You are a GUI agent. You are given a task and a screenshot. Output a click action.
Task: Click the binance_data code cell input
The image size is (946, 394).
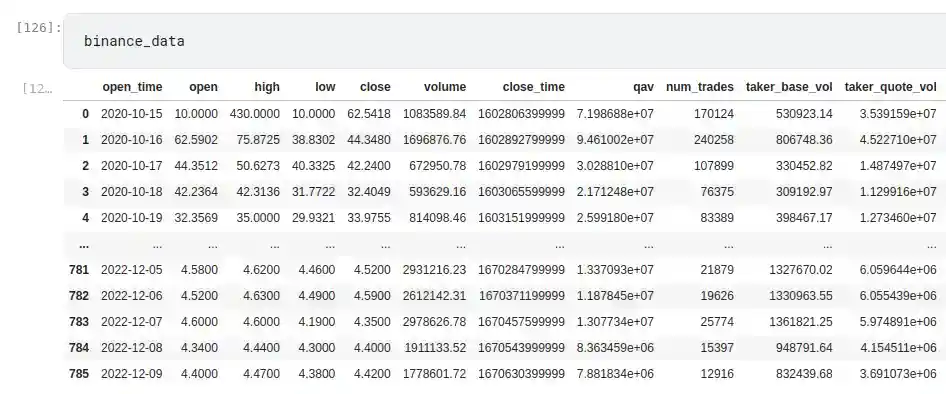[x=504, y=41]
